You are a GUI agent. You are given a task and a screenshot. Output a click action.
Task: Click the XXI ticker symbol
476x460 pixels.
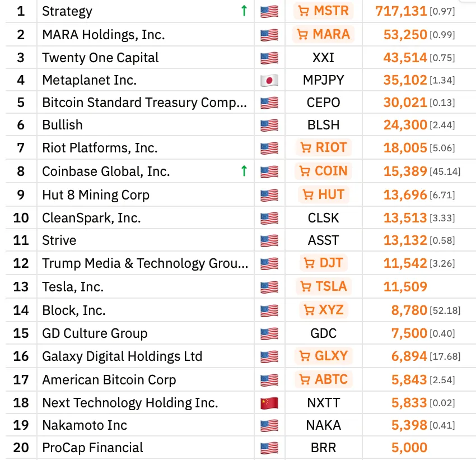coord(323,57)
